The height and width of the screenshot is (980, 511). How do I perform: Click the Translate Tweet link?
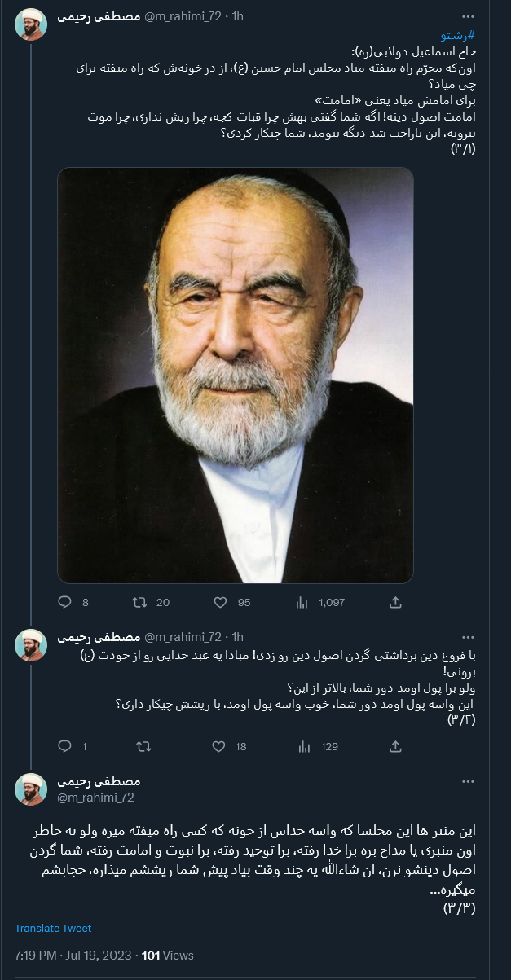tap(51, 927)
